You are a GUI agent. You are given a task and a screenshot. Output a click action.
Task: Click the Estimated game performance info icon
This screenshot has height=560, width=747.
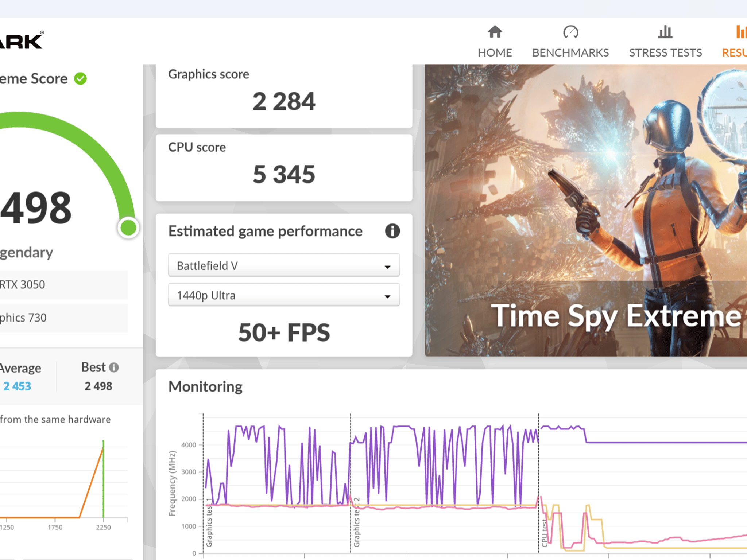pos(392,231)
